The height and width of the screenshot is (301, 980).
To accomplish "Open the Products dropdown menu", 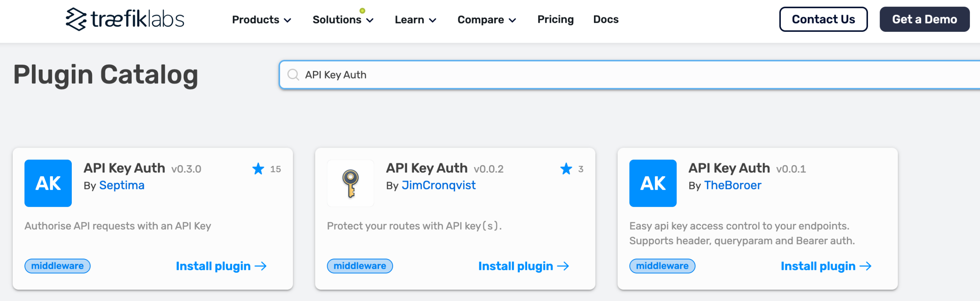I will pyautogui.click(x=262, y=20).
